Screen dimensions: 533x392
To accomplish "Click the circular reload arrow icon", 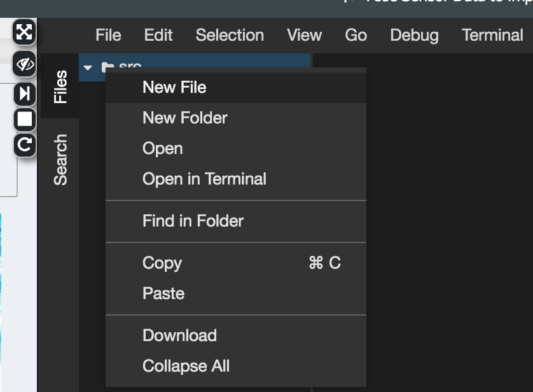I will point(24,145).
